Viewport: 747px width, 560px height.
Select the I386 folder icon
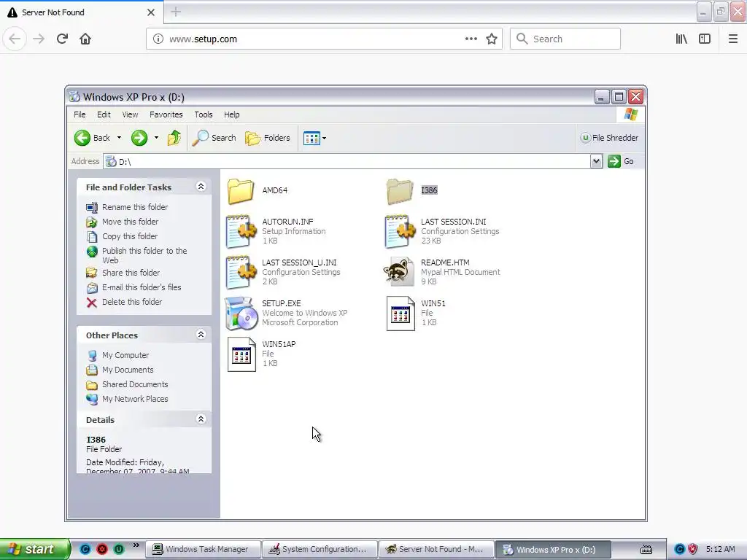click(x=399, y=191)
